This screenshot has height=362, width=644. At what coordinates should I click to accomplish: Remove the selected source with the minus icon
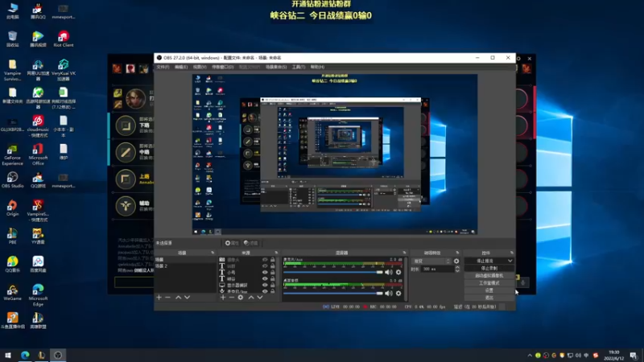click(232, 297)
